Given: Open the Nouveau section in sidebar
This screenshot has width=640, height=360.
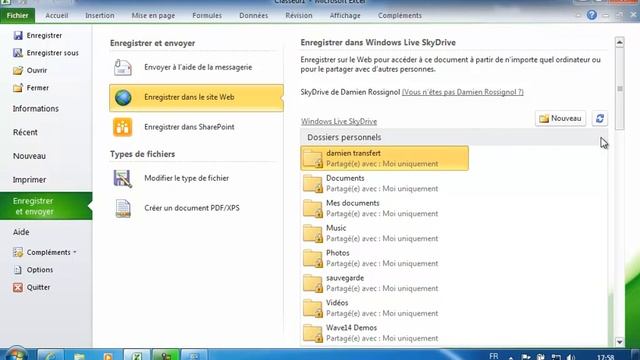Looking at the screenshot, I should pos(29,156).
